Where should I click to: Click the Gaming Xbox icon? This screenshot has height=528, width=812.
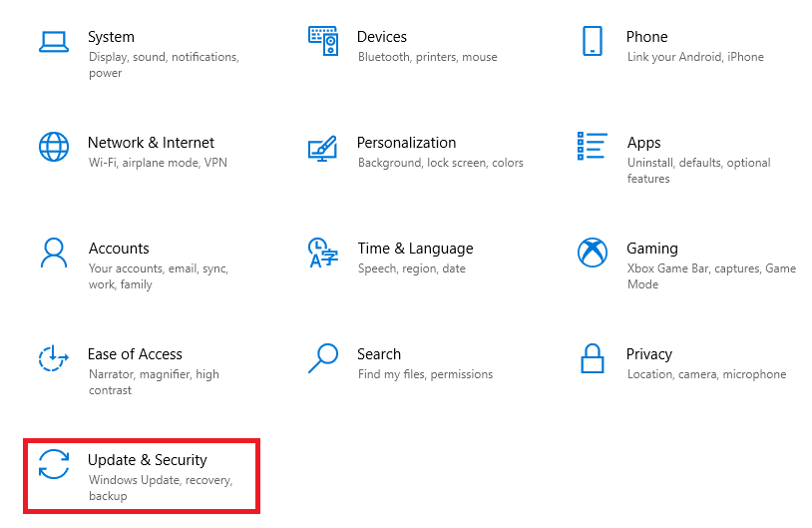(x=592, y=253)
